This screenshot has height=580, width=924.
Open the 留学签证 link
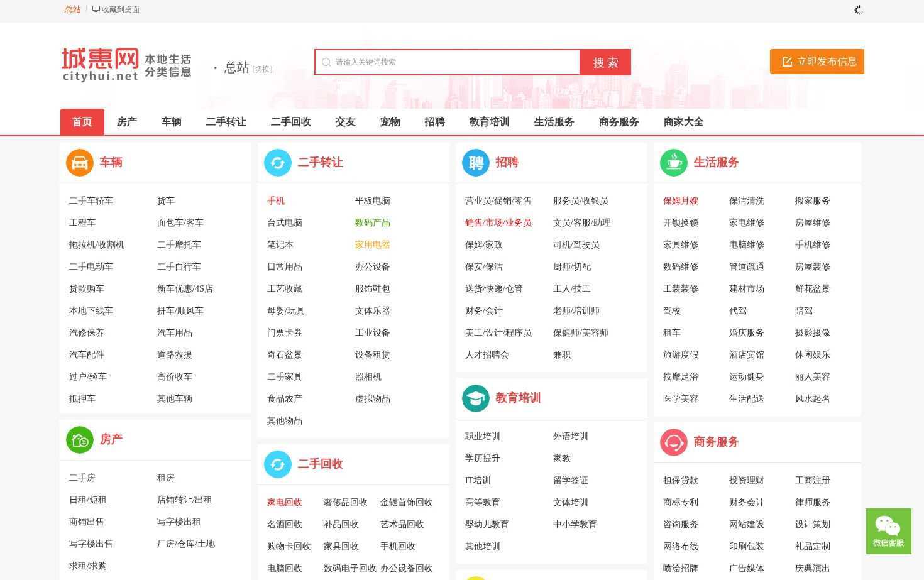(571, 481)
